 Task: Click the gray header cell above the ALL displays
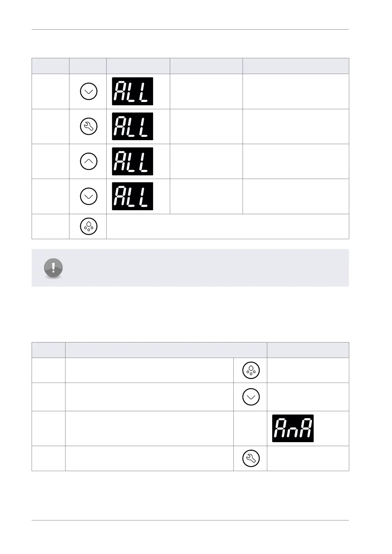click(138, 66)
